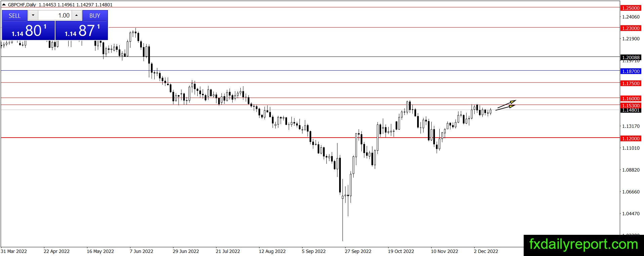Click the BUY button
This screenshot has width=644, height=256.
[95, 15]
